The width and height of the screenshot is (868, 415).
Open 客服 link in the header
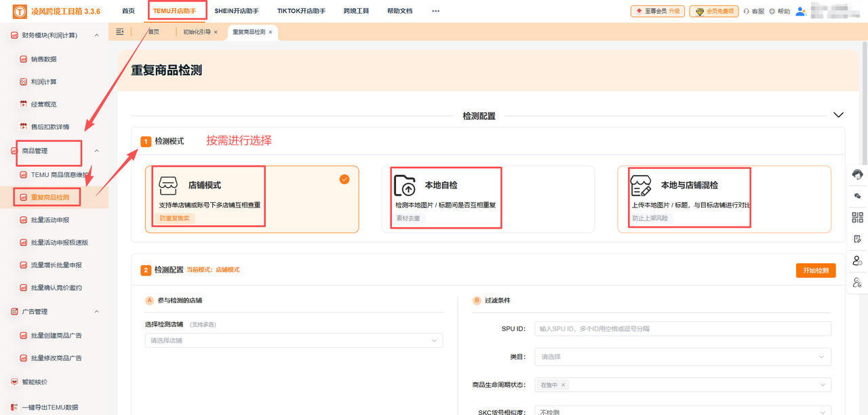point(754,12)
